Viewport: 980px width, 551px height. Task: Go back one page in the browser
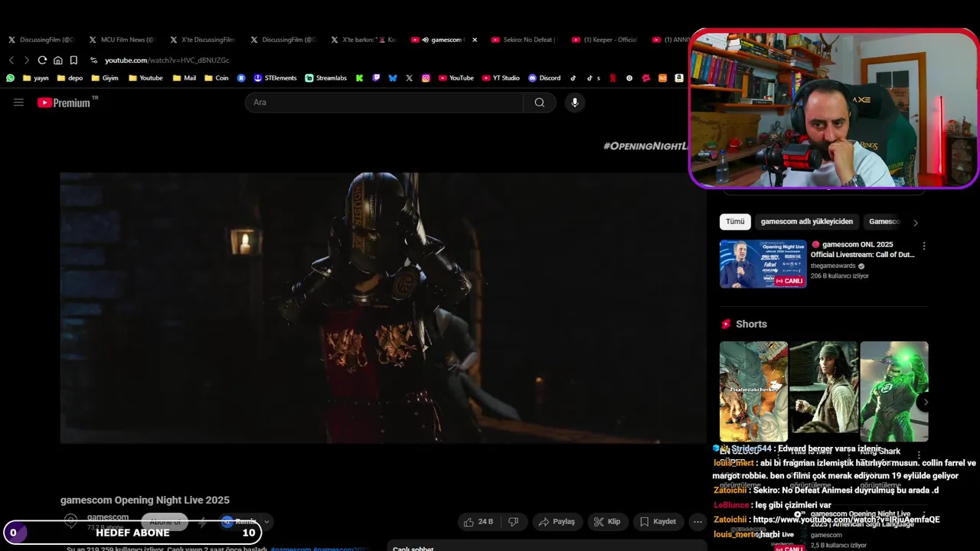click(11, 60)
